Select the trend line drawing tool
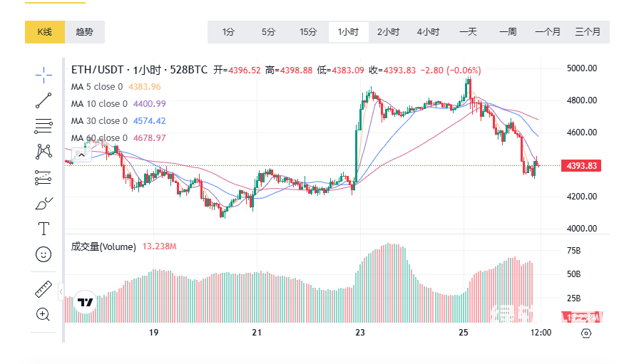The width and height of the screenshot is (634, 364). [44, 100]
